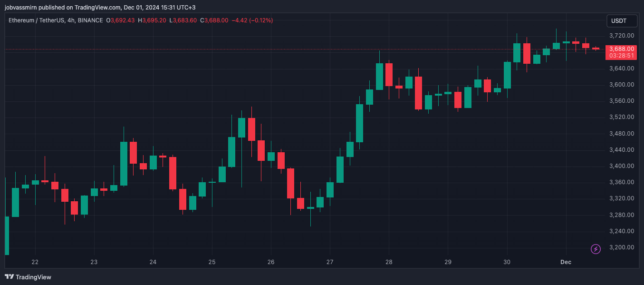This screenshot has height=285, width=644.
Task: Click the 3,480.00 price axis label
Action: click(x=622, y=134)
